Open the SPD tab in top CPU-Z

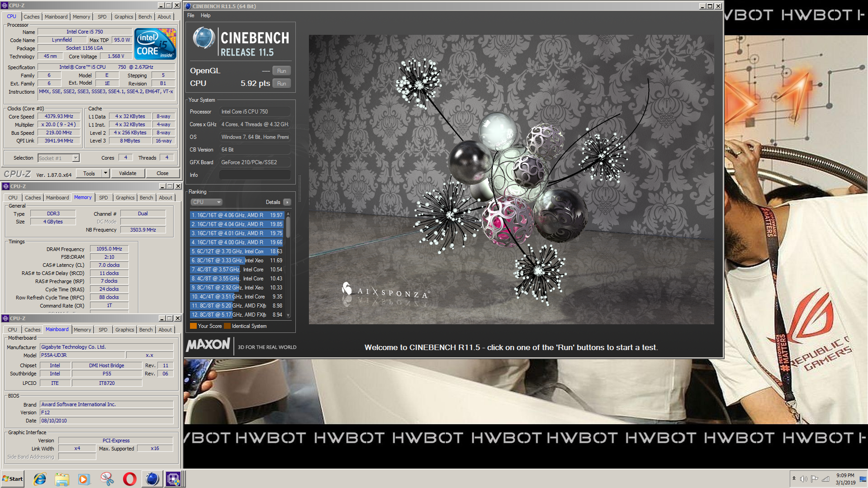coord(102,17)
